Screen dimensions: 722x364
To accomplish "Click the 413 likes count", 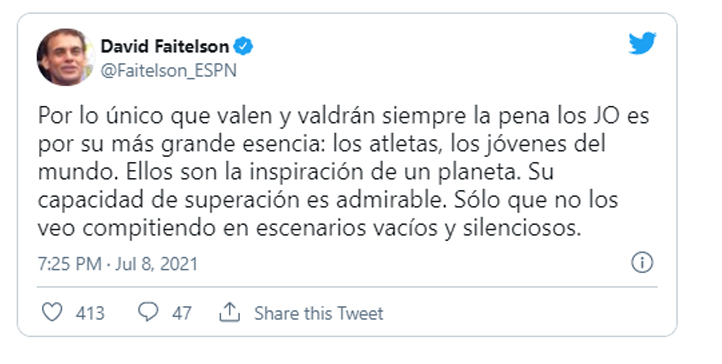I will (90, 313).
